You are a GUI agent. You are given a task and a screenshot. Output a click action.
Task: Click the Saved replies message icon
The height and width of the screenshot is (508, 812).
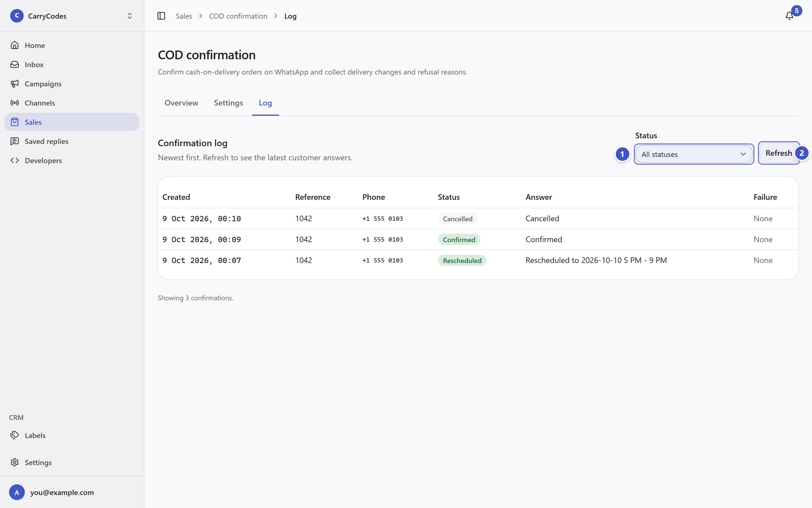pos(14,141)
